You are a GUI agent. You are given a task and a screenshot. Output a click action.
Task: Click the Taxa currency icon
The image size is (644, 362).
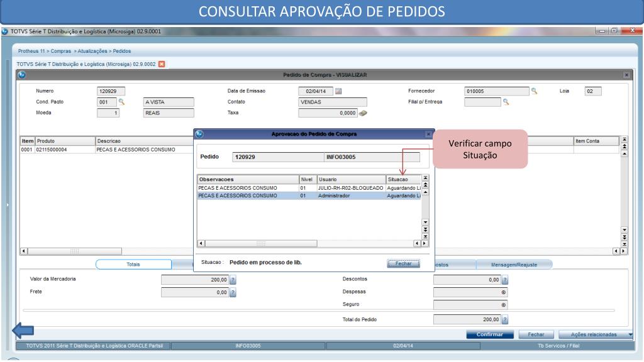[x=363, y=113]
